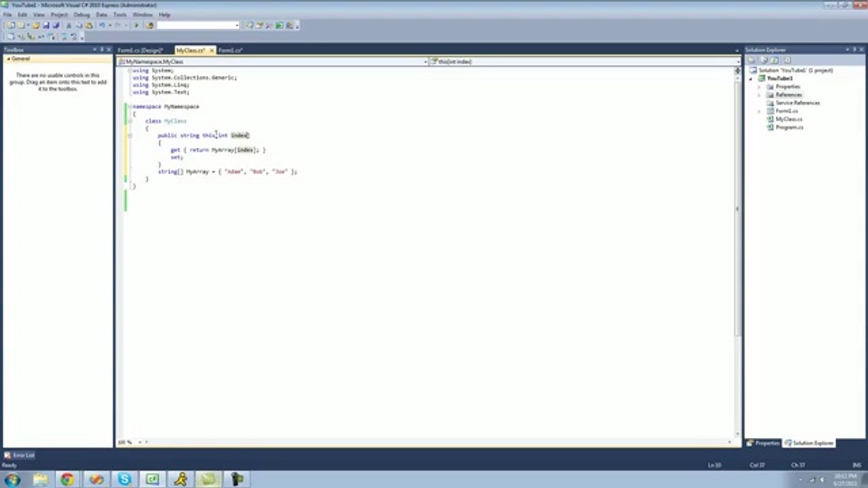Click the New Project toolbar icon
The width and height of the screenshot is (868, 488).
[x=11, y=25]
